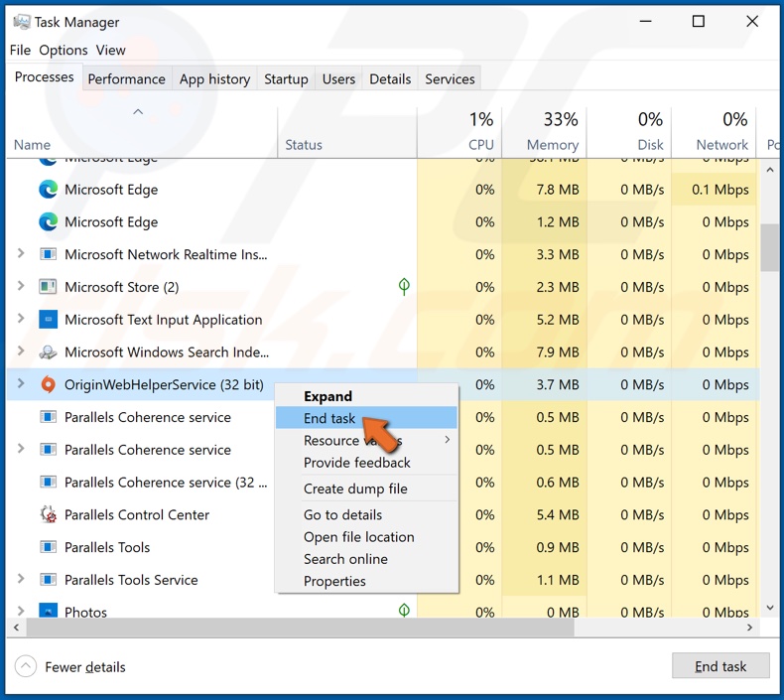
Task: Expand the OriginWebHelperService process row
Action: tap(21, 383)
